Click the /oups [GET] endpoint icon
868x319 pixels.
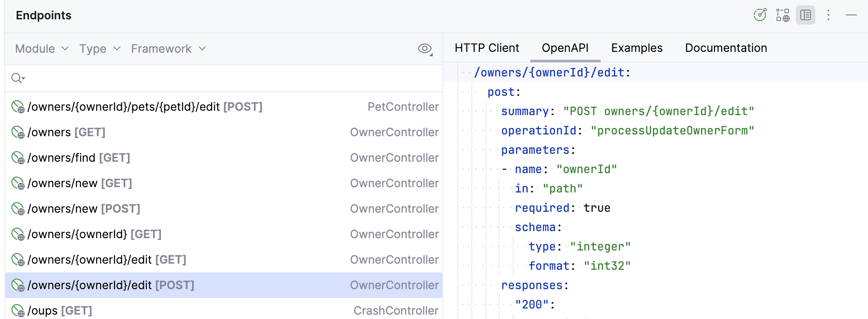click(x=18, y=311)
